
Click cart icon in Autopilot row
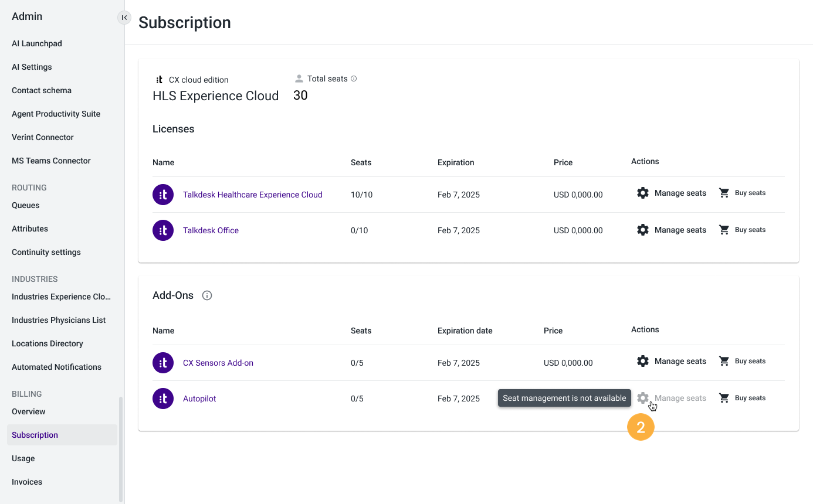(x=724, y=398)
